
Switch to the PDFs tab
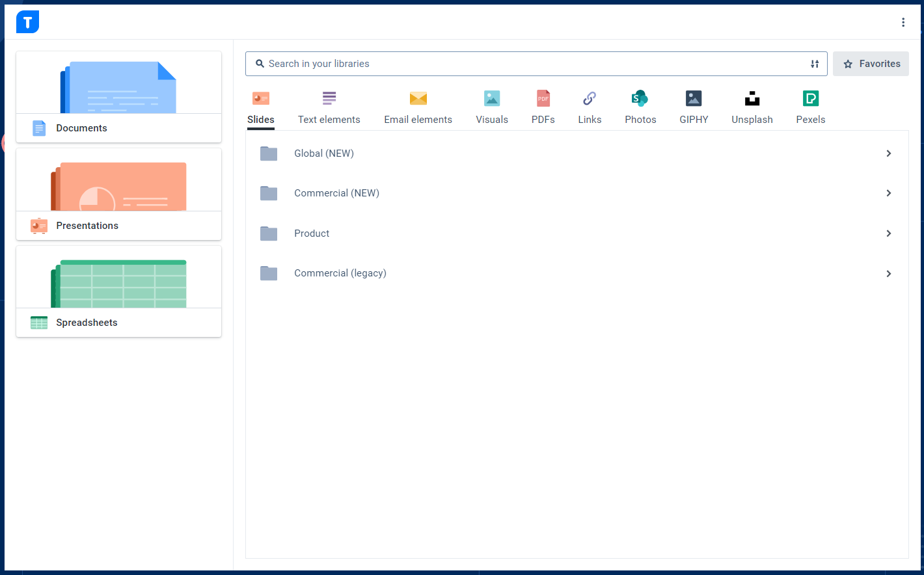pyautogui.click(x=543, y=120)
